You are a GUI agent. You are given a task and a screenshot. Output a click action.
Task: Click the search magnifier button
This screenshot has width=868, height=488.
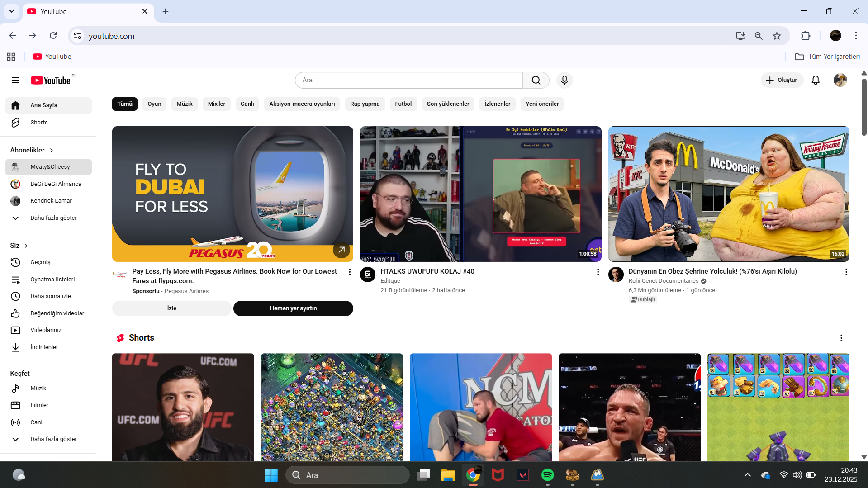pos(536,80)
